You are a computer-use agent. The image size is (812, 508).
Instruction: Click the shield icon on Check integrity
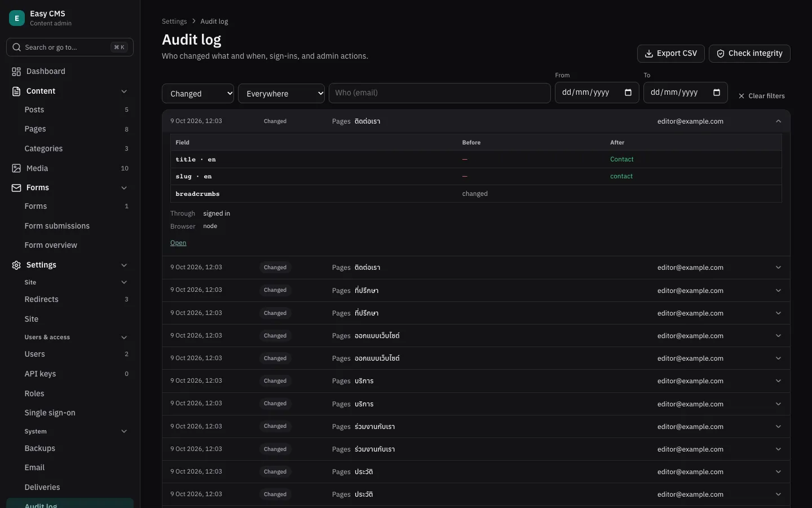tap(721, 54)
